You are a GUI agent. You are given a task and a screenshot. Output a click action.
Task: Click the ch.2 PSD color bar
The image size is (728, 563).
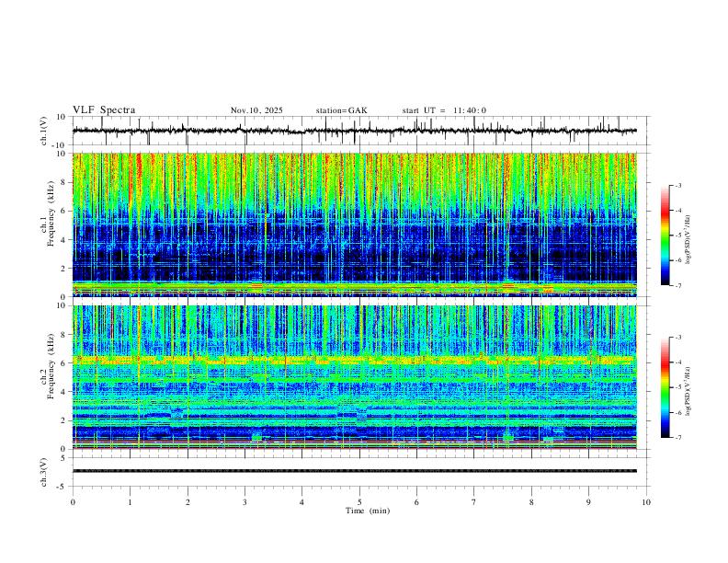click(665, 387)
